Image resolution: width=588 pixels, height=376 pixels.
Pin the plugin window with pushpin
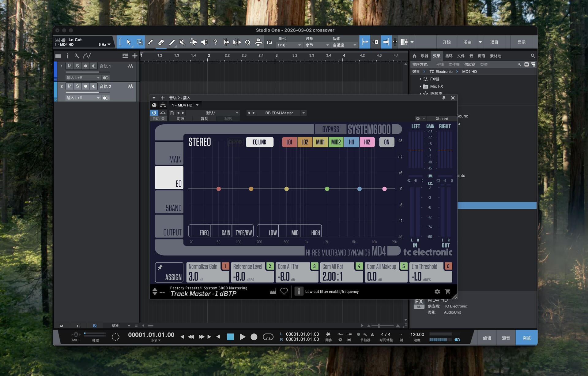point(443,98)
